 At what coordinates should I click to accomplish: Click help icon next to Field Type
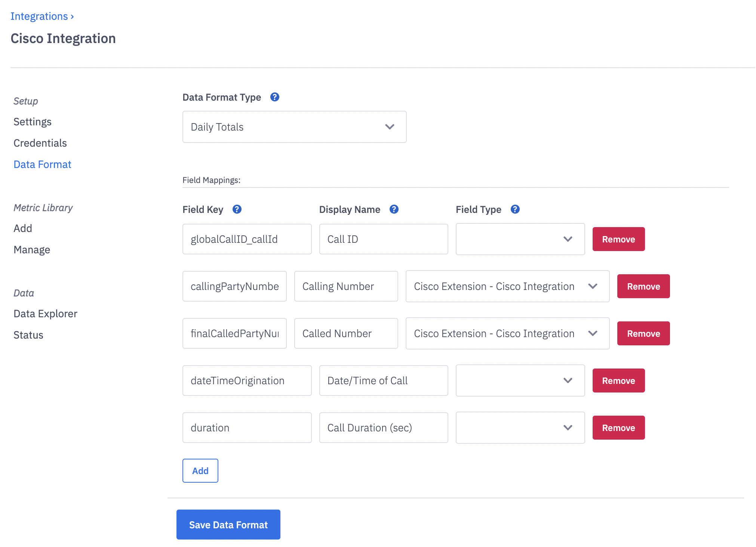515,209
